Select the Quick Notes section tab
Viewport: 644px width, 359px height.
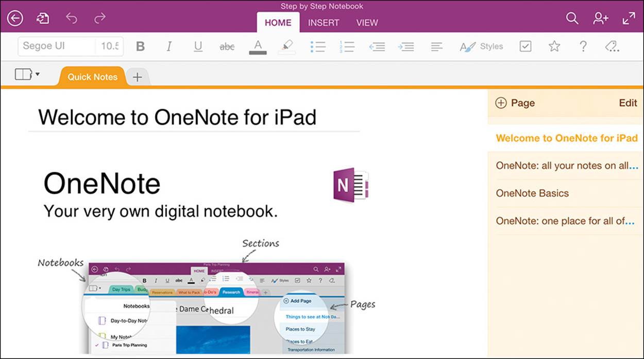tap(92, 76)
